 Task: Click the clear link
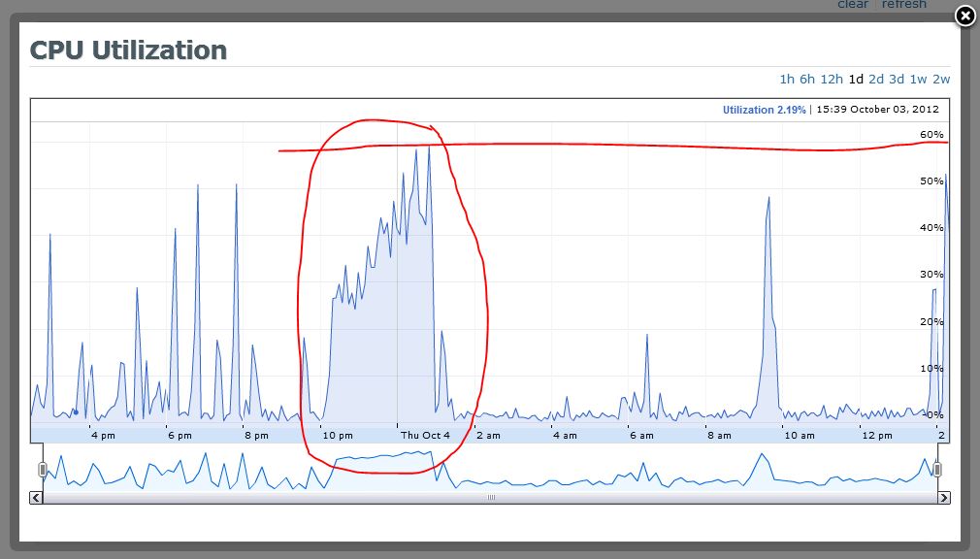(x=853, y=5)
